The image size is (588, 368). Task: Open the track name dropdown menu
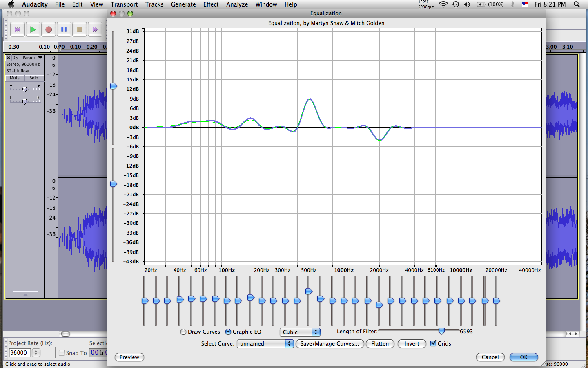pos(40,58)
